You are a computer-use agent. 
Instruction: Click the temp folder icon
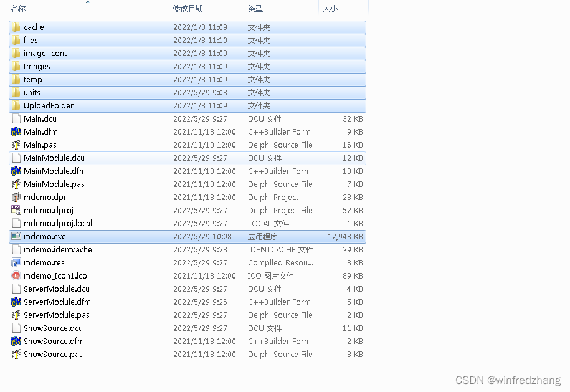click(16, 79)
